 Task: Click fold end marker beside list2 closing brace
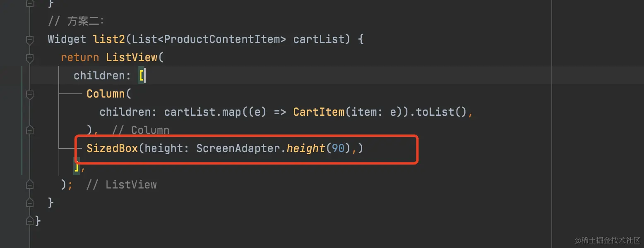pos(29,203)
